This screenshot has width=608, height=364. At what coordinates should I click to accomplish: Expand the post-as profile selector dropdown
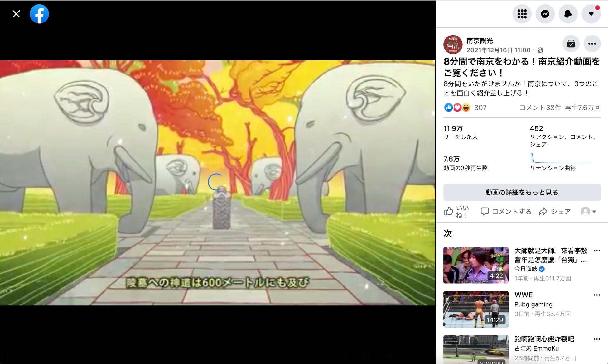[x=588, y=212]
